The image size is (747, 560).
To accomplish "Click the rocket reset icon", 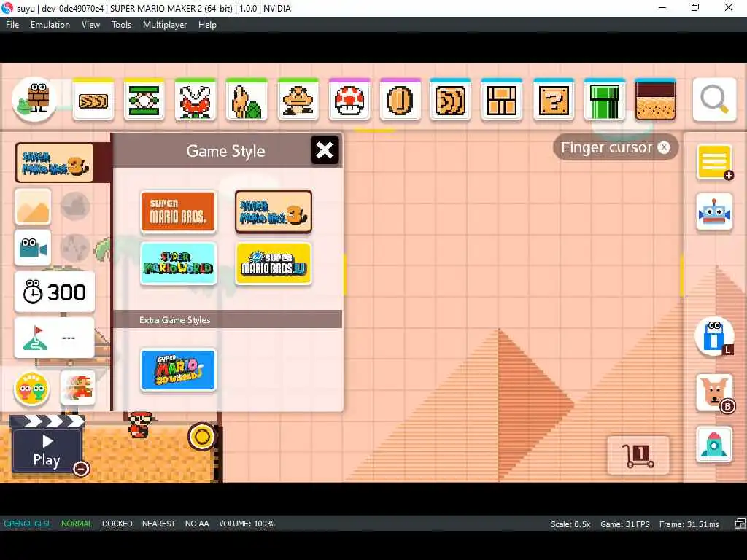I will click(x=714, y=445).
